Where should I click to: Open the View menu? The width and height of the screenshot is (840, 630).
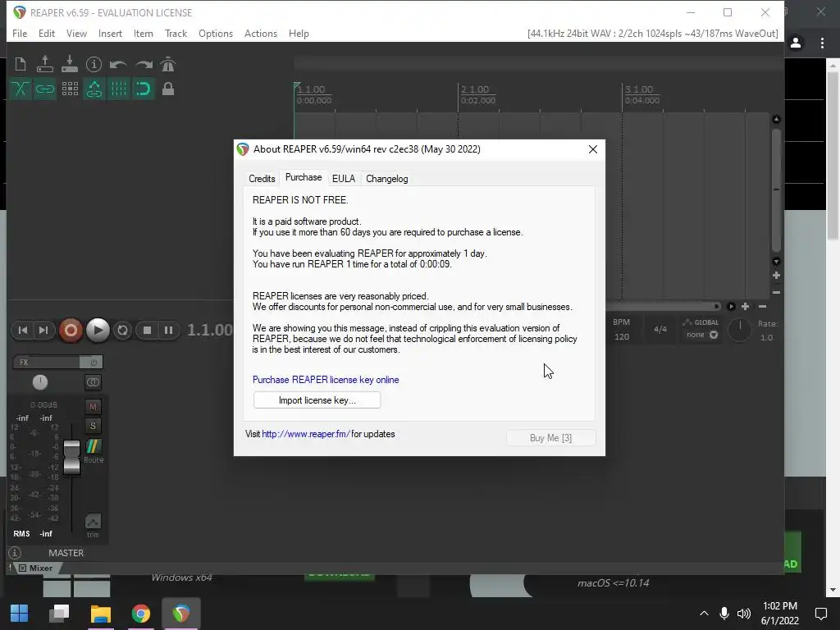click(76, 33)
